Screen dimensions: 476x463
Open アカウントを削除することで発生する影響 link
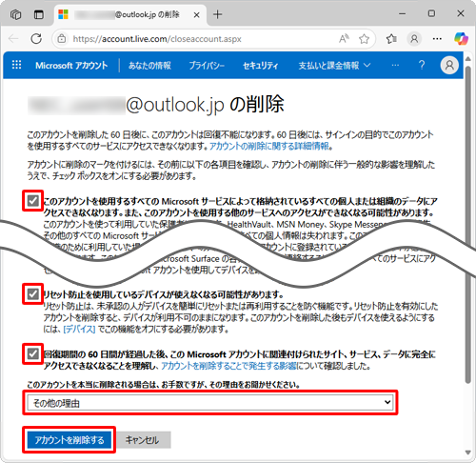228,366
